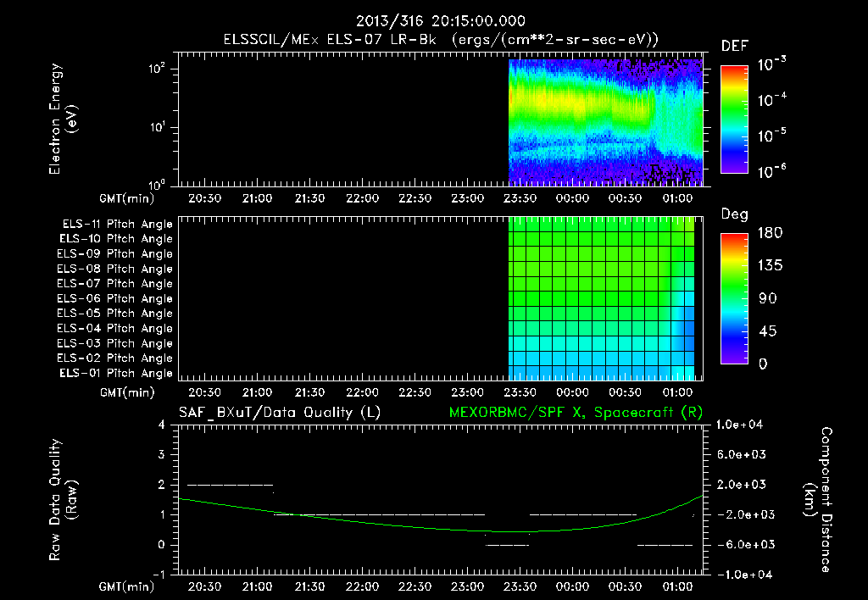Image resolution: width=868 pixels, height=600 pixels.
Task: Click the DEF color scale bar
Action: (734, 119)
